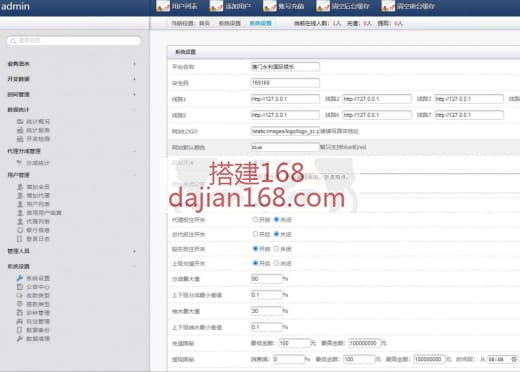Click the clock icon in the time field
The height and width of the screenshot is (372, 520).
514,359
